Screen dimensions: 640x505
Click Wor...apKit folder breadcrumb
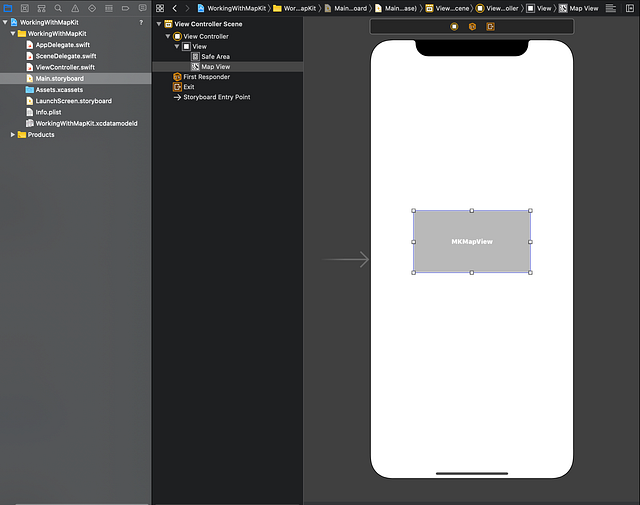pos(295,8)
